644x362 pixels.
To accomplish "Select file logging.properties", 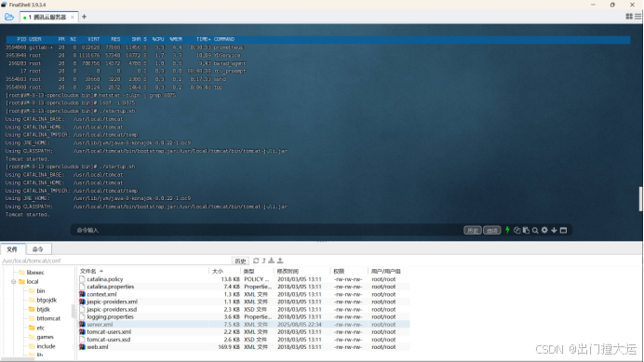I will [110, 316].
